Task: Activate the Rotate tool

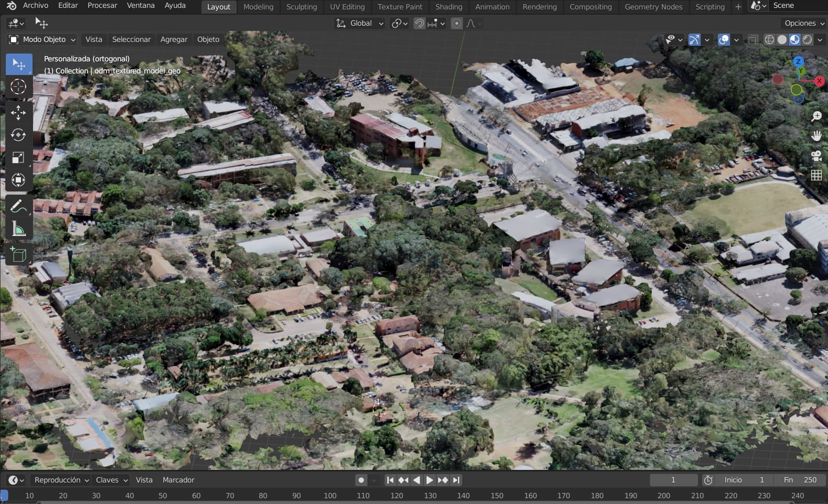Action: (x=18, y=135)
